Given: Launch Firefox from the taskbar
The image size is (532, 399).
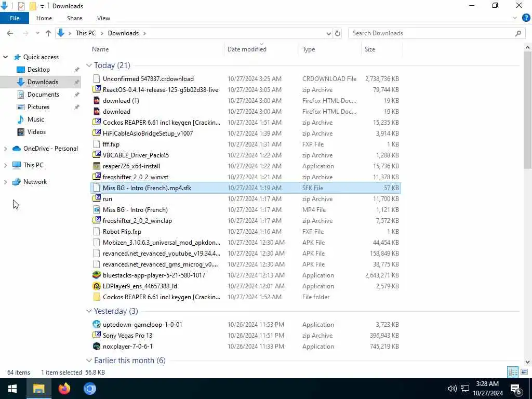Looking at the screenshot, I should [64, 389].
